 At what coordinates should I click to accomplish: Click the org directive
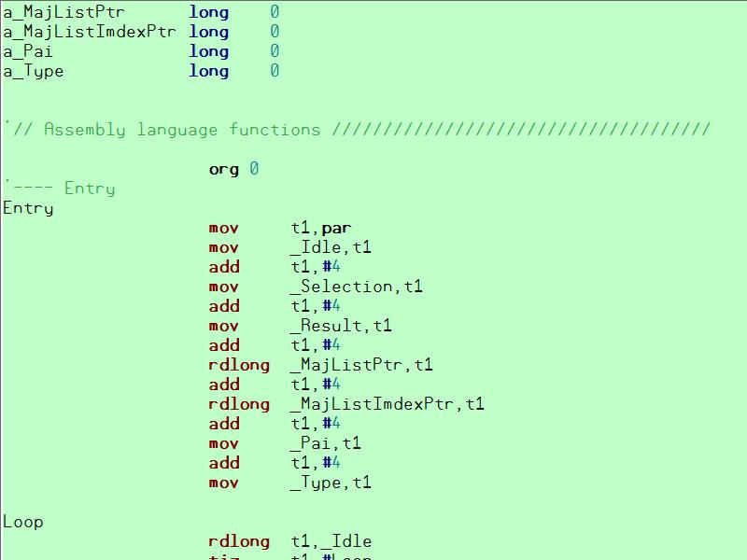pyautogui.click(x=223, y=169)
